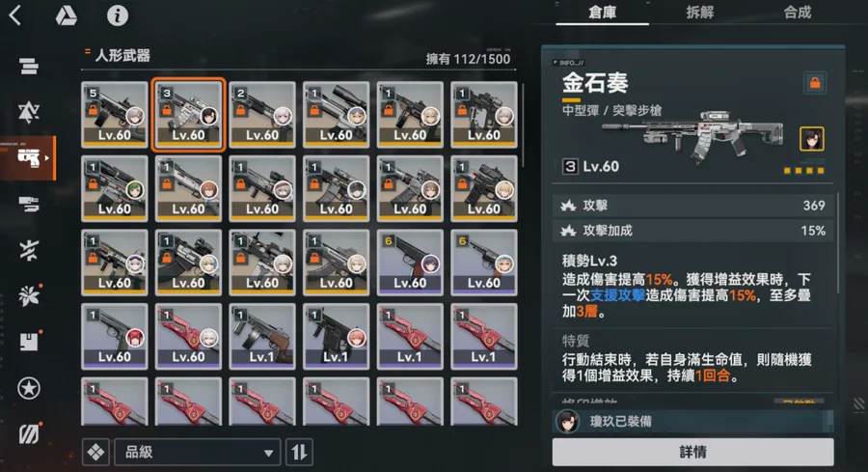Select the first Lv.60 weapon with rank 5
The image size is (868, 472).
(115, 115)
